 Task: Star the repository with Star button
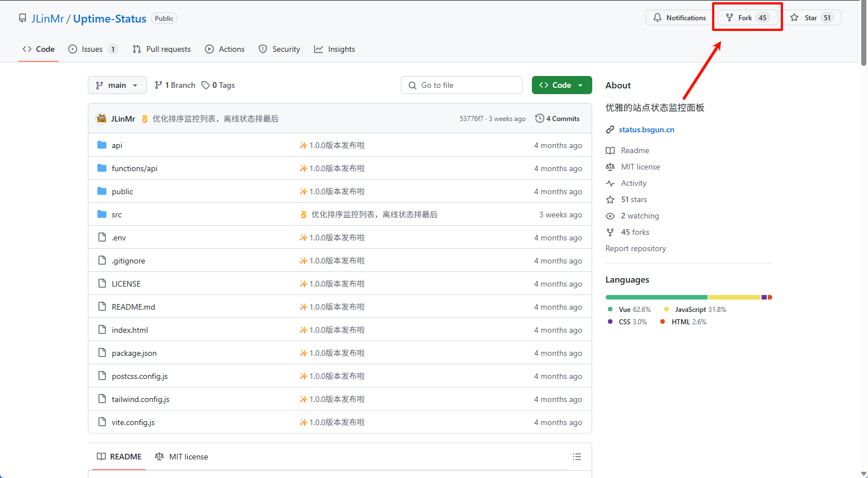tap(812, 17)
